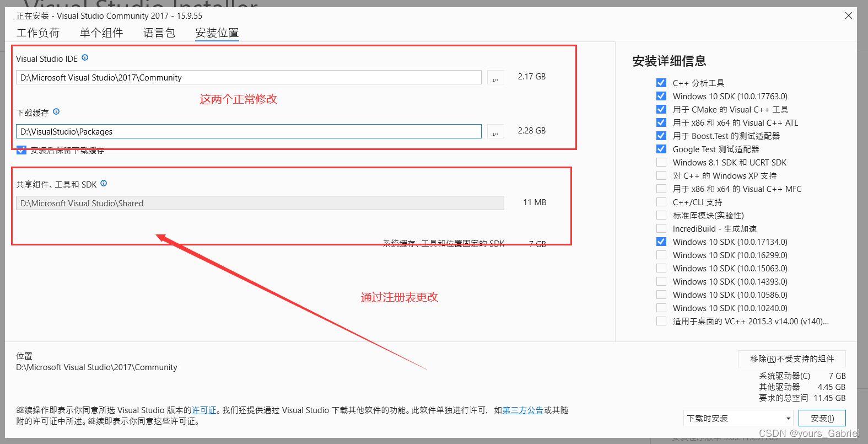The width and height of the screenshot is (868, 444).
Task: Uncheck Windows 10 SDK (10.0.17763.0)
Action: click(x=661, y=96)
